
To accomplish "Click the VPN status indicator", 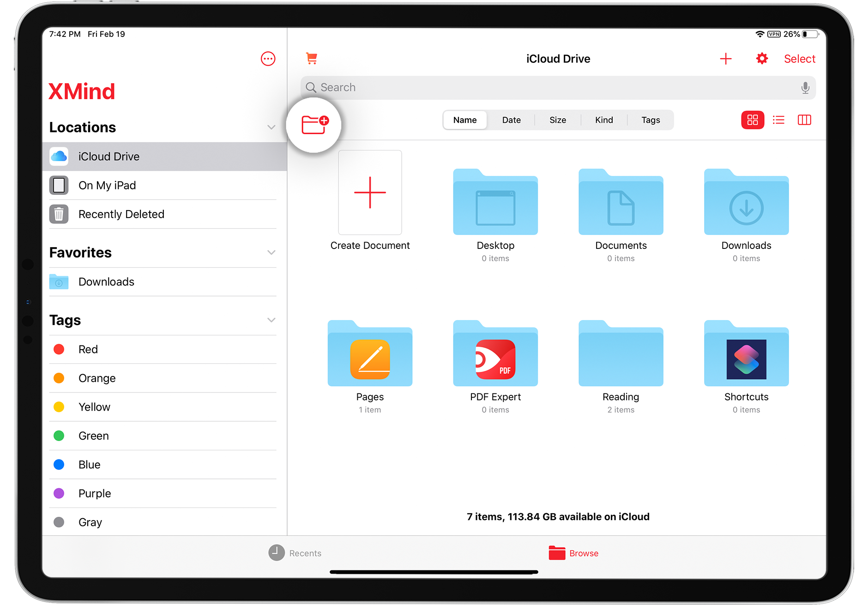I will coord(774,34).
